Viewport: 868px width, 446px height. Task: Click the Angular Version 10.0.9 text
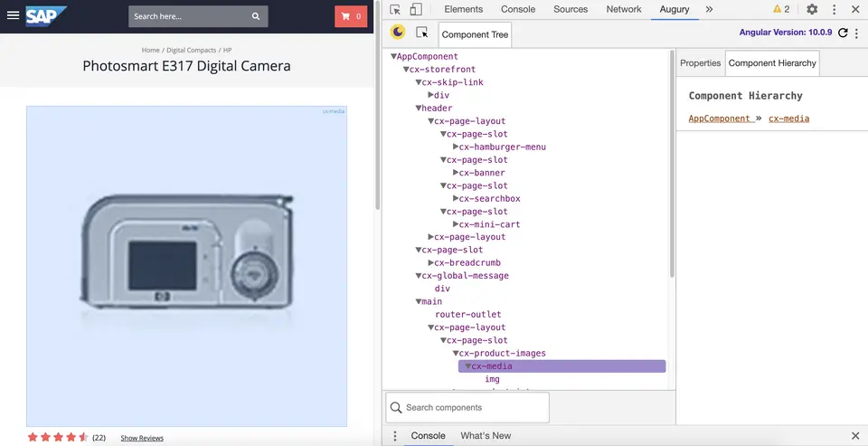[786, 33]
